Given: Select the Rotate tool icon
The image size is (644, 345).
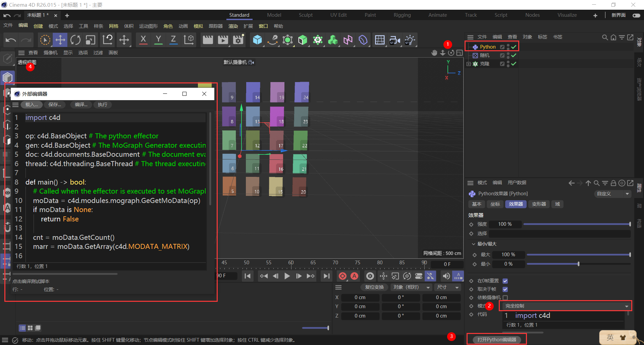Looking at the screenshot, I should 75,40.
